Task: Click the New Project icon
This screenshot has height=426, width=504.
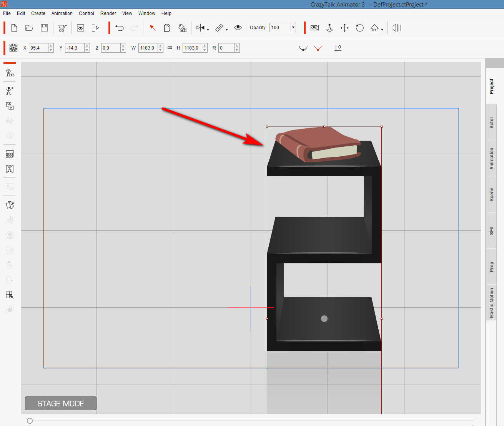Action: tap(14, 28)
